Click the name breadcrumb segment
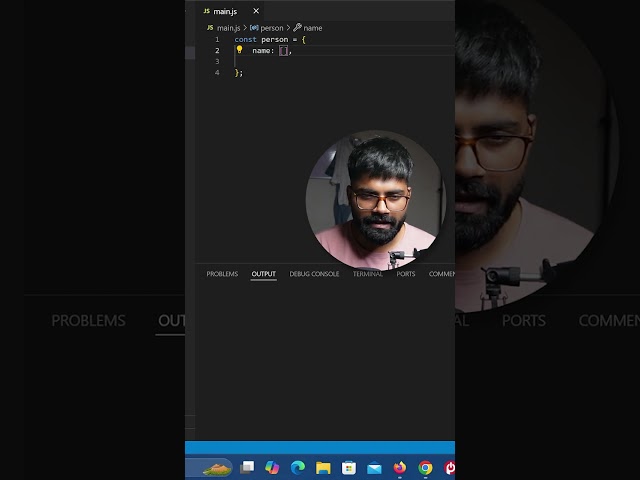Viewport: 640px width, 480px height. pos(313,28)
